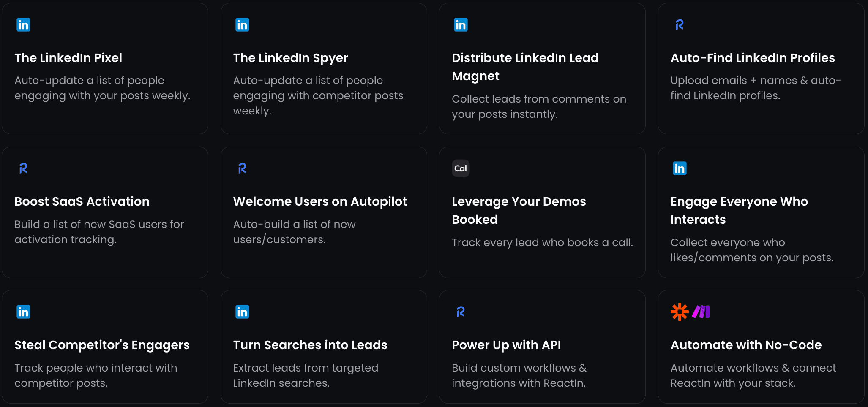Click the purple Make icon

701,312
